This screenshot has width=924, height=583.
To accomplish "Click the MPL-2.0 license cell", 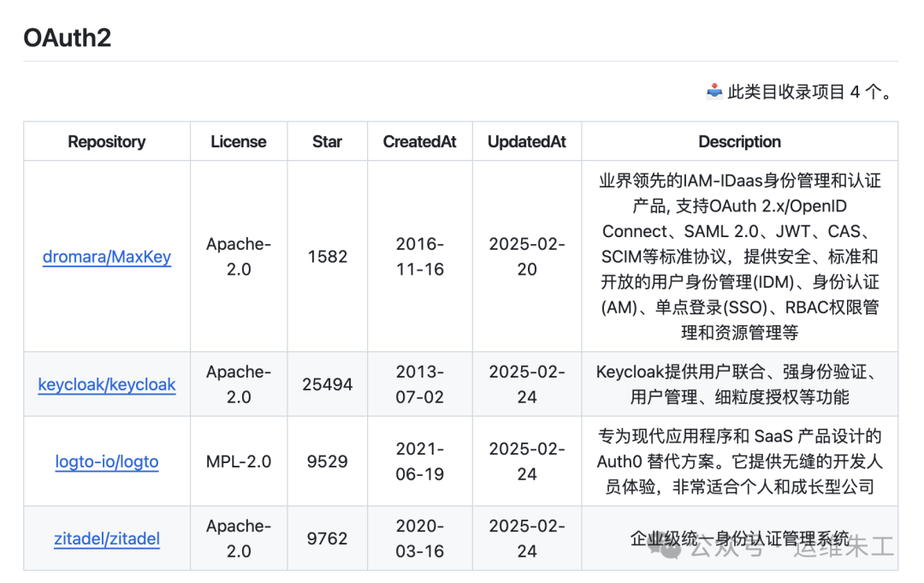I will [x=239, y=461].
